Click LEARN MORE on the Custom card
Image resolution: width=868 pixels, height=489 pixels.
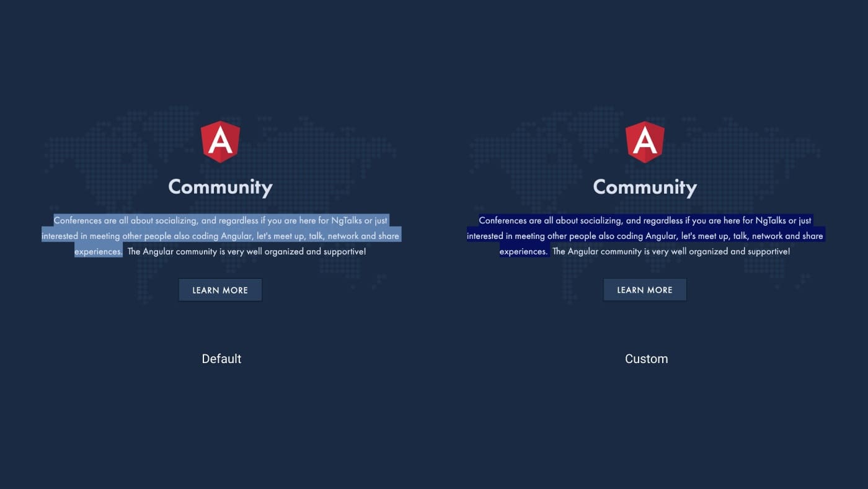tap(645, 290)
